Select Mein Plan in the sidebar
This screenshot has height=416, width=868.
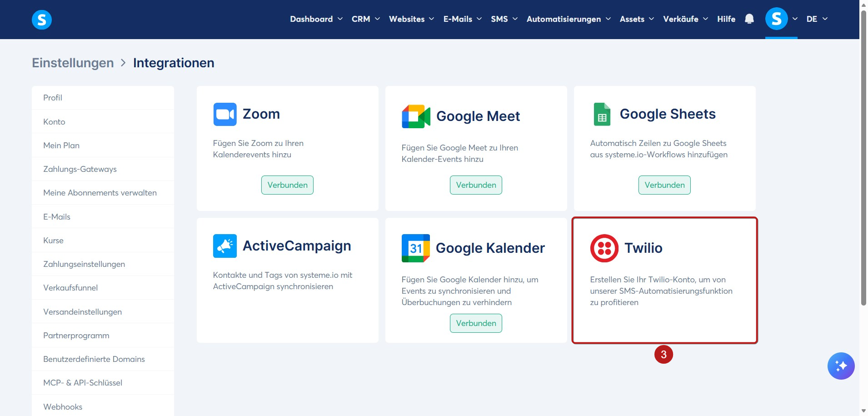click(103, 145)
